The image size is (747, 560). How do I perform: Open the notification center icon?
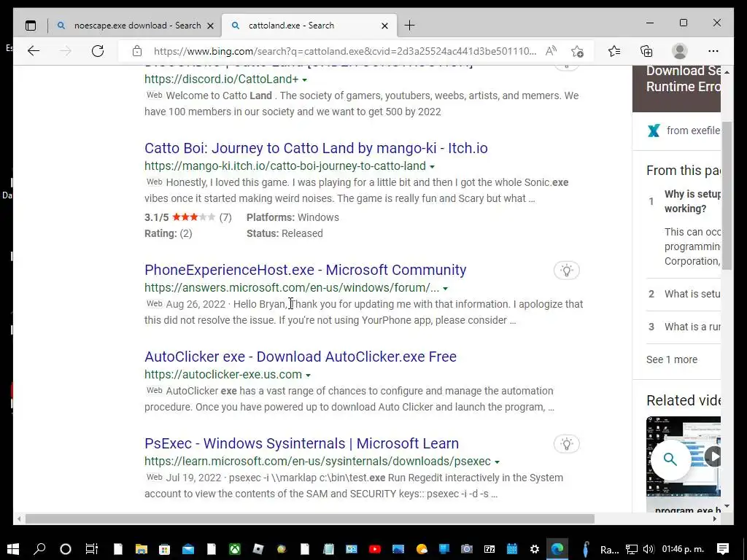723,549
